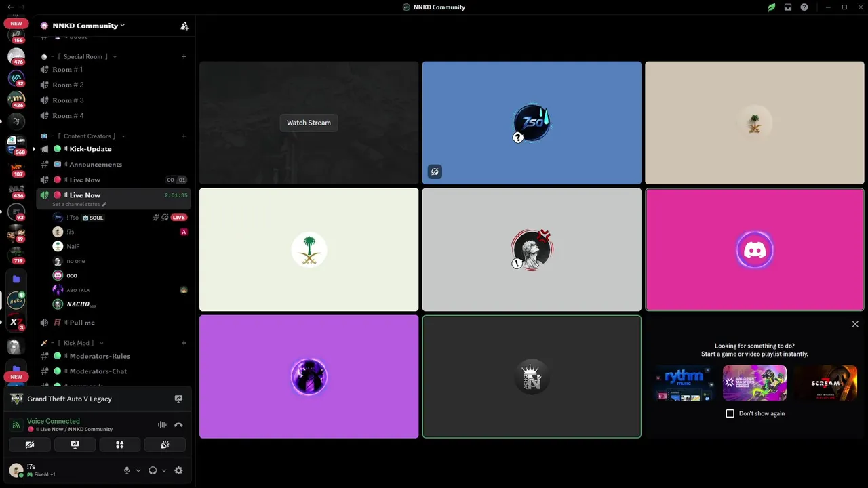Open microphone input options chevron
This screenshot has height=488, width=868.
138,470
